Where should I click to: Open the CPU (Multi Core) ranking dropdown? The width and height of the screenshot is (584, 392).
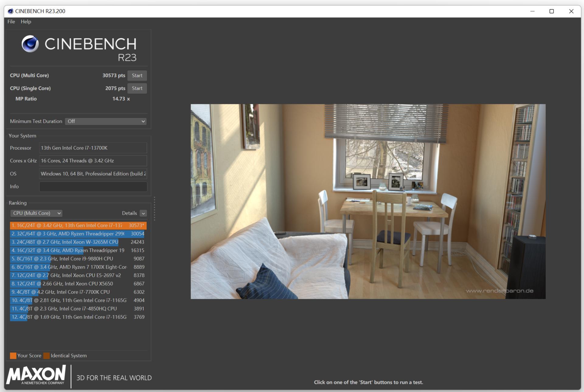36,213
